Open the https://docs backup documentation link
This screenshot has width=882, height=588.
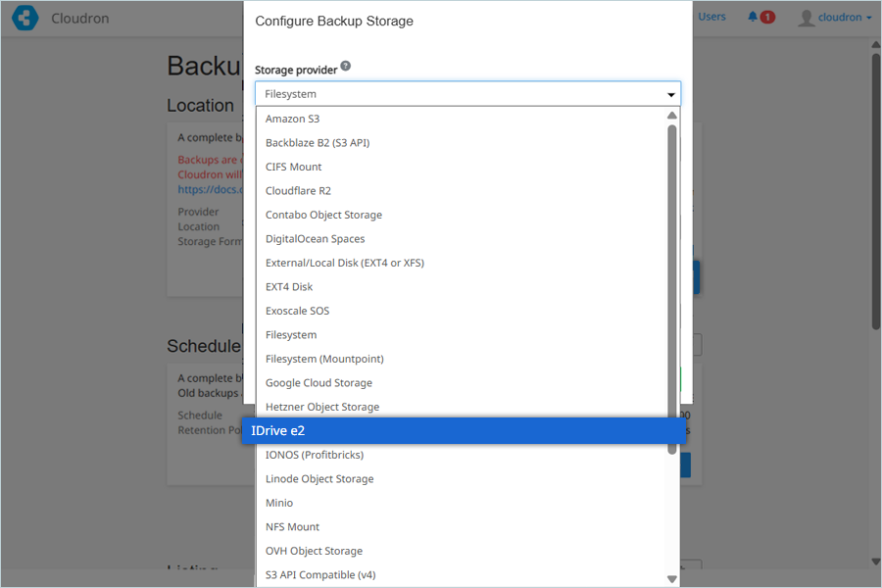click(211, 189)
